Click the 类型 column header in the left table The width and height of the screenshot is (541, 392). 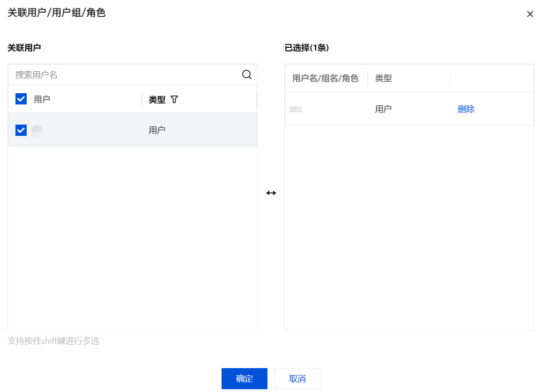tap(157, 99)
